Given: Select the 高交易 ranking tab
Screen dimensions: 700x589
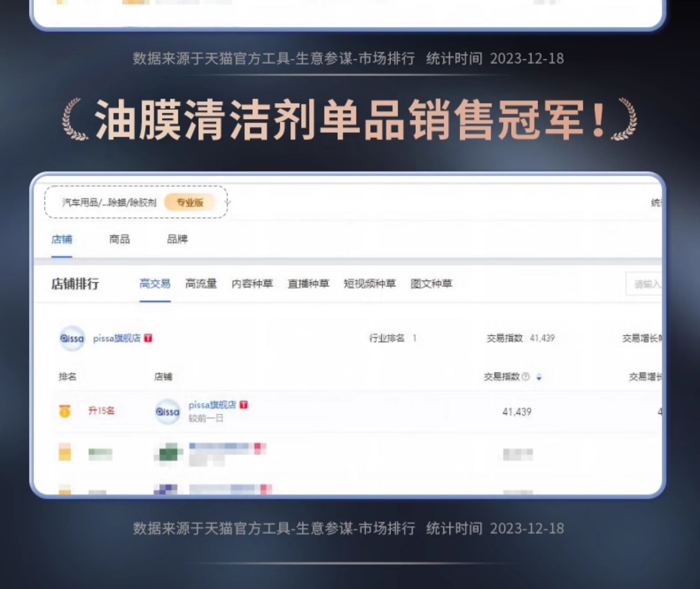Looking at the screenshot, I should tap(155, 284).
